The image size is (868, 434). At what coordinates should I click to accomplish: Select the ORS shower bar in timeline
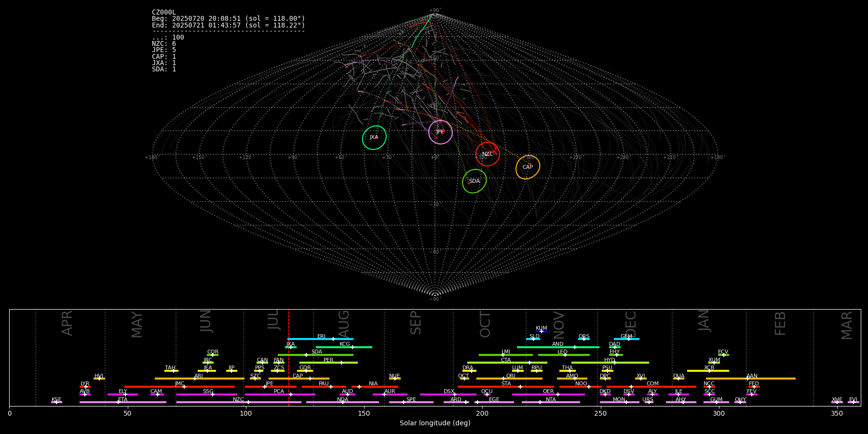584,339
